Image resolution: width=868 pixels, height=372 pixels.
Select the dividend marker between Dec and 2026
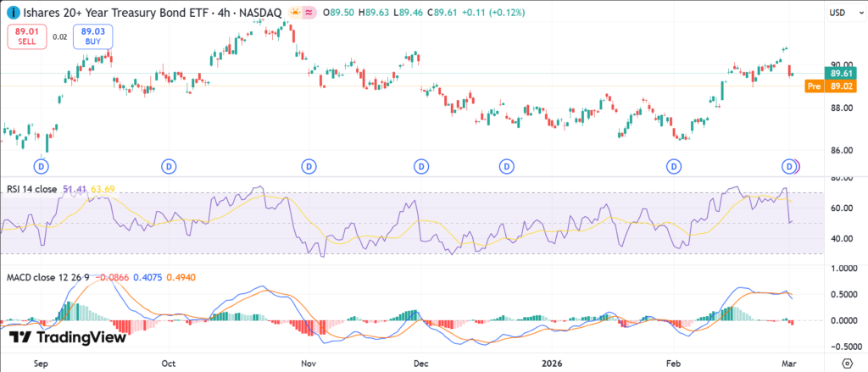pos(506,165)
